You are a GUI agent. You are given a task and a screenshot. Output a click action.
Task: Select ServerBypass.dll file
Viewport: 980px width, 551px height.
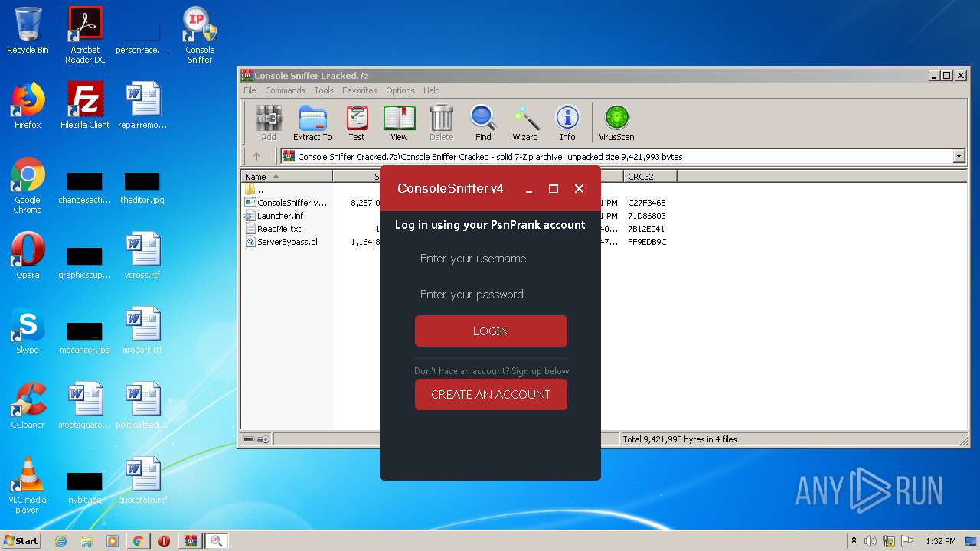tap(282, 242)
